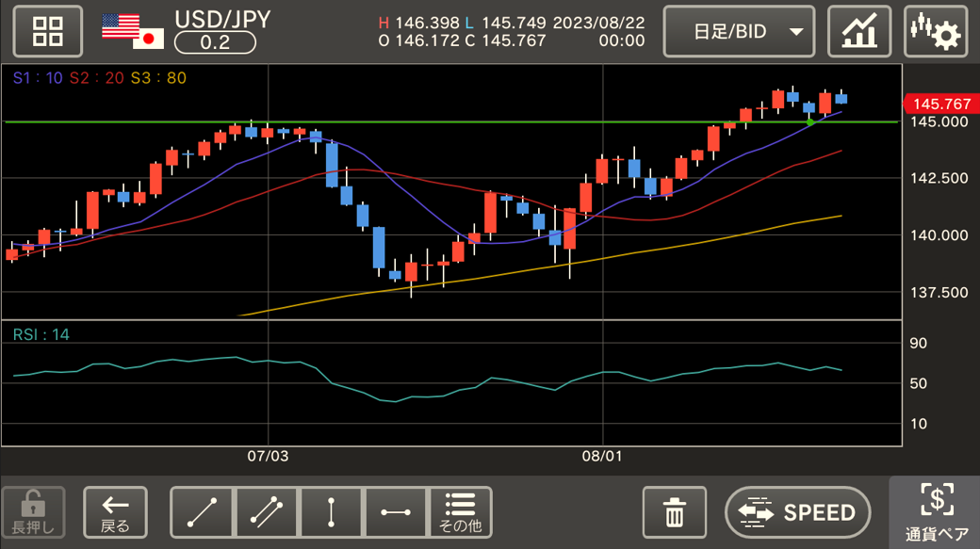The image size is (980, 549).
Task: Open the chart indicator icon
Action: click(x=859, y=31)
